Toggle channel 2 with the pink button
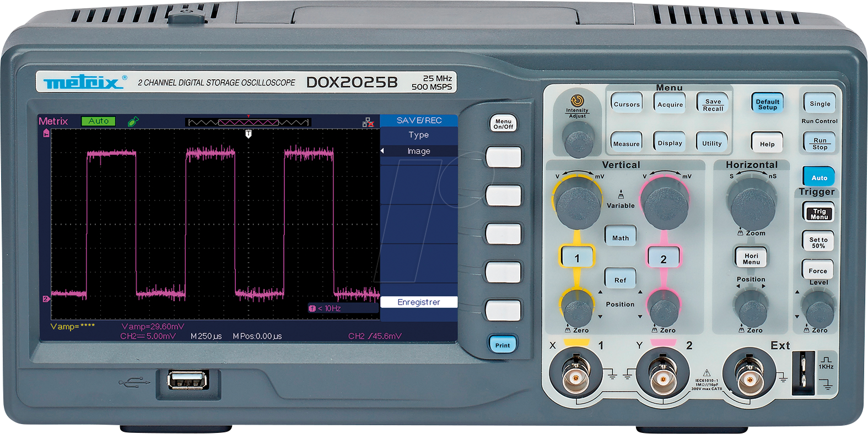Screen dimensions: 868x434 click(x=664, y=258)
